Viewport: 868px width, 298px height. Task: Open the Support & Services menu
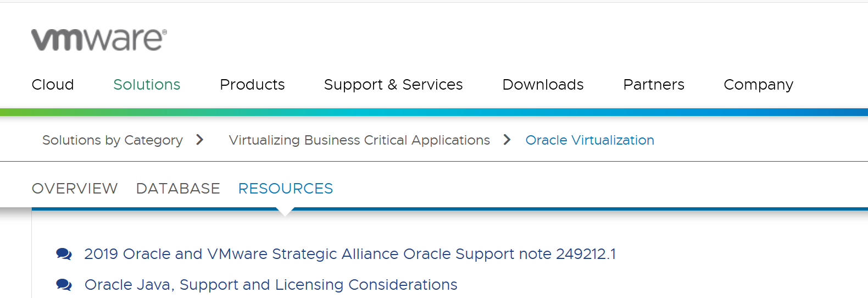coord(393,85)
